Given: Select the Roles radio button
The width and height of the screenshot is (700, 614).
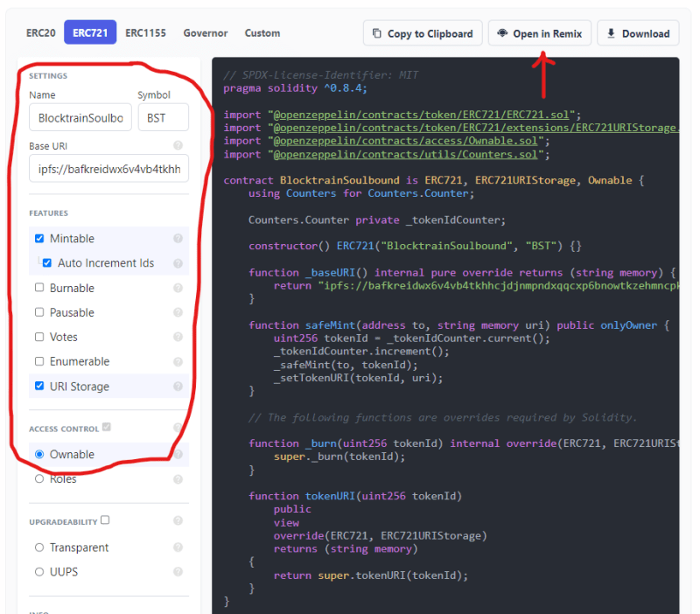Looking at the screenshot, I should click(39, 478).
